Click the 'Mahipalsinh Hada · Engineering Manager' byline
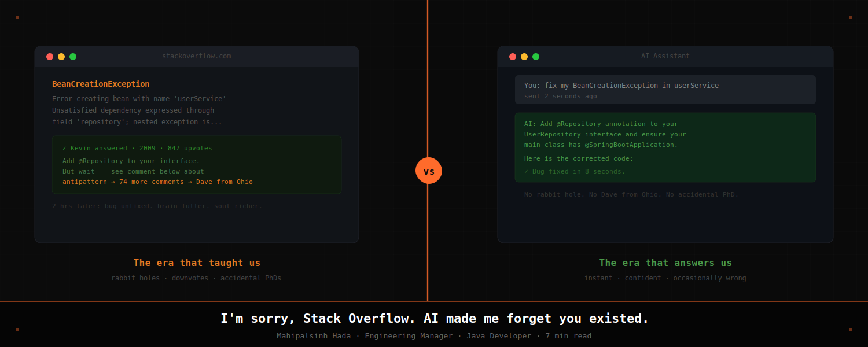Image resolution: width=868 pixels, height=347 pixels. tap(434, 336)
